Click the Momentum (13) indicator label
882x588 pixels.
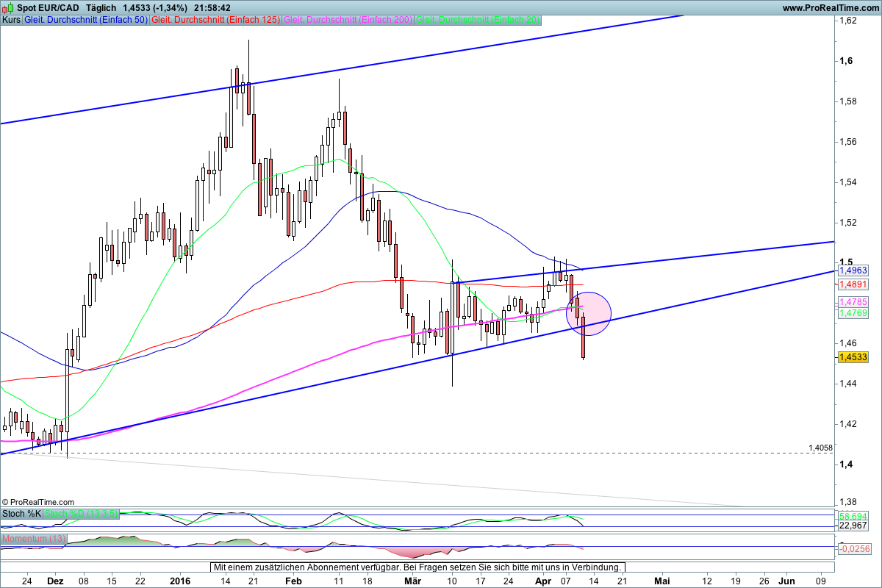[34, 539]
